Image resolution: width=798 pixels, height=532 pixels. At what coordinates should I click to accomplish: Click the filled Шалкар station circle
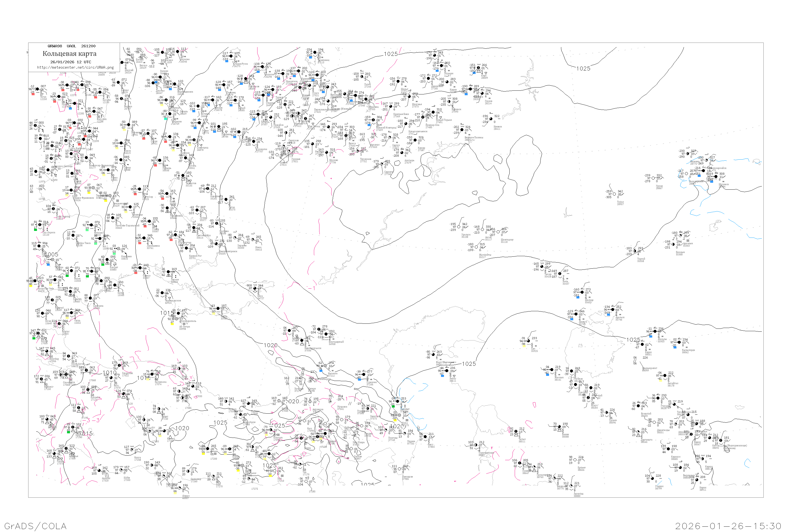tap(582, 292)
